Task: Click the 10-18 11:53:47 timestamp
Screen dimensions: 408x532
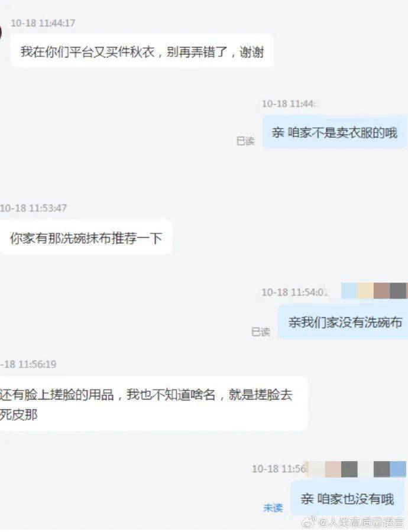Action: pos(33,207)
